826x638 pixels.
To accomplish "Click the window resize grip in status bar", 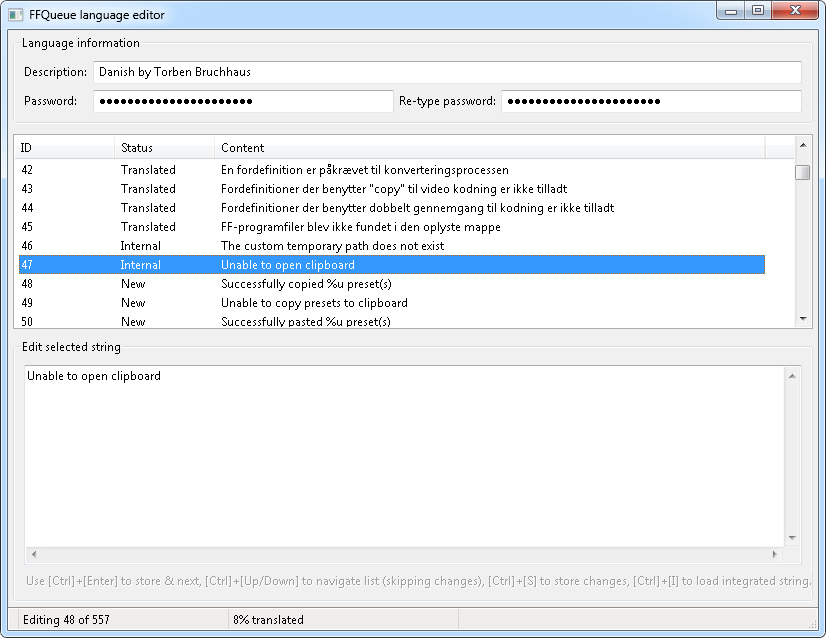I will click(x=813, y=623).
